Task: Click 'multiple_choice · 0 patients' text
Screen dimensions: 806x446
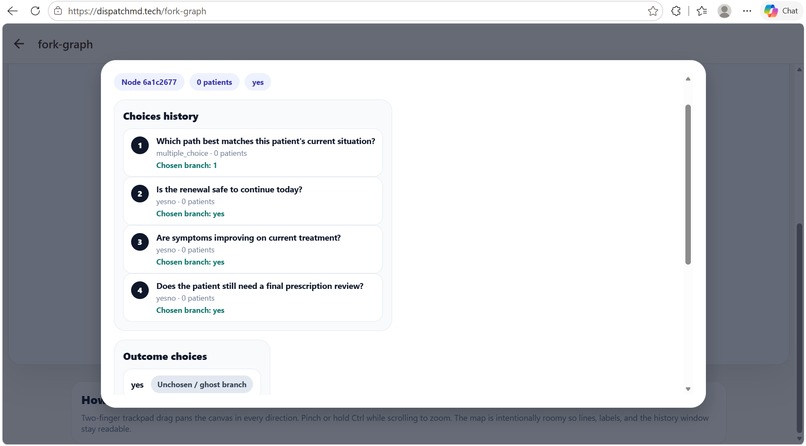Action: click(202, 153)
